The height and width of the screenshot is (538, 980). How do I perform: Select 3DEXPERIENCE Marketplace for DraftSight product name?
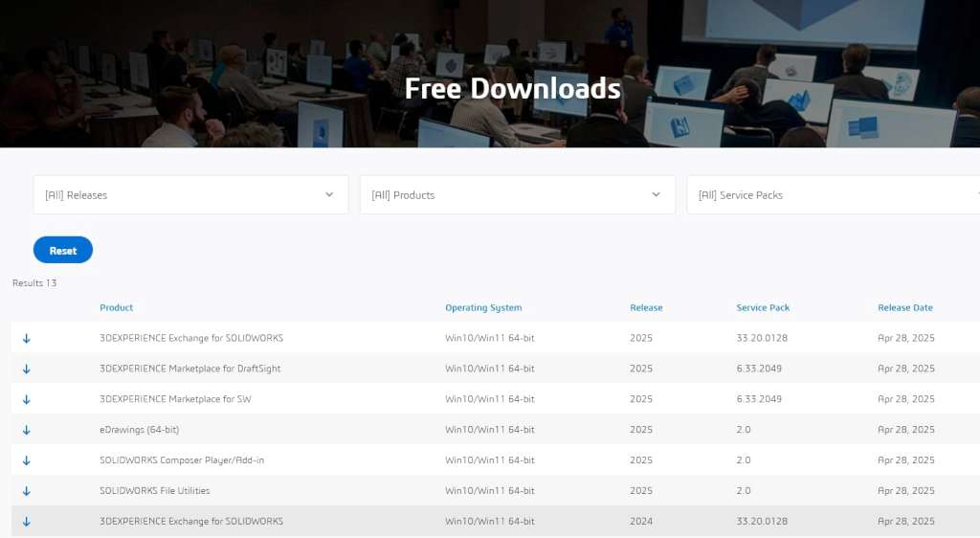[190, 369]
